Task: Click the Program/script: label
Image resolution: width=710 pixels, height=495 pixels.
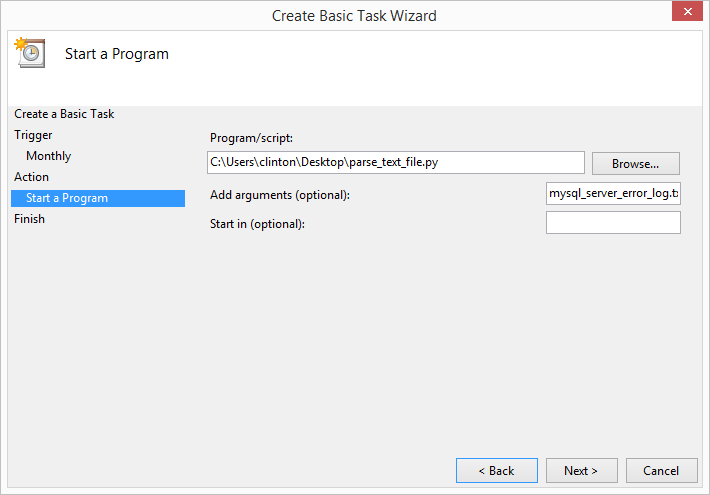Action: tap(251, 138)
